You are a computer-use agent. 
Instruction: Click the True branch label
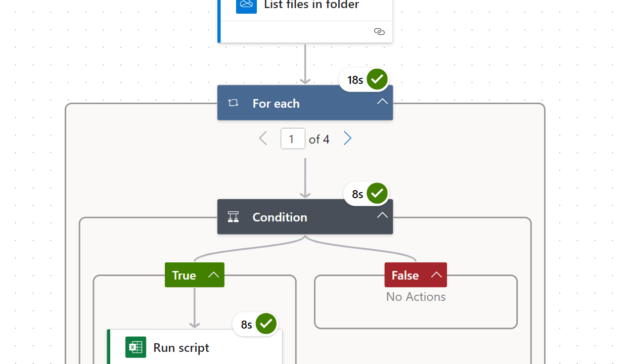pyautogui.click(x=184, y=275)
